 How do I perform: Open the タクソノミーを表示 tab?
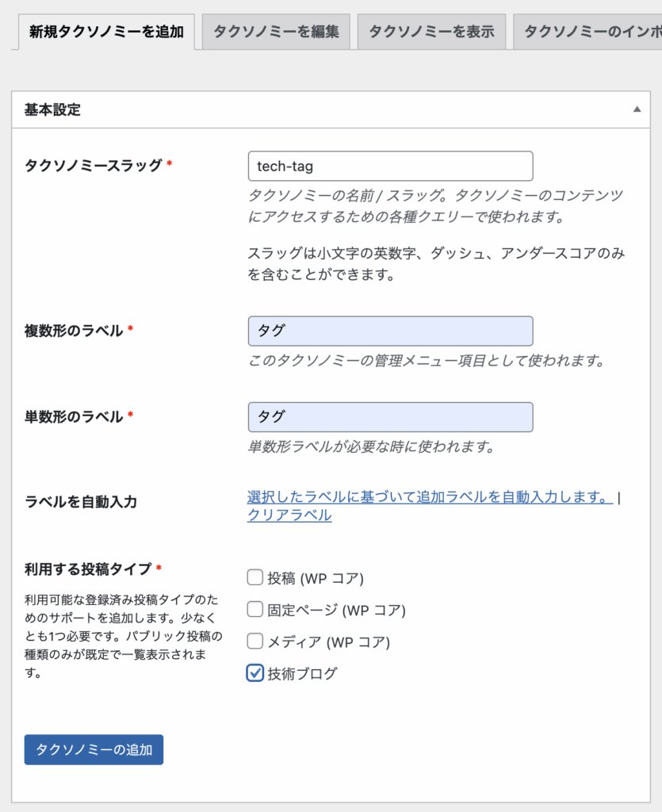[x=431, y=32]
